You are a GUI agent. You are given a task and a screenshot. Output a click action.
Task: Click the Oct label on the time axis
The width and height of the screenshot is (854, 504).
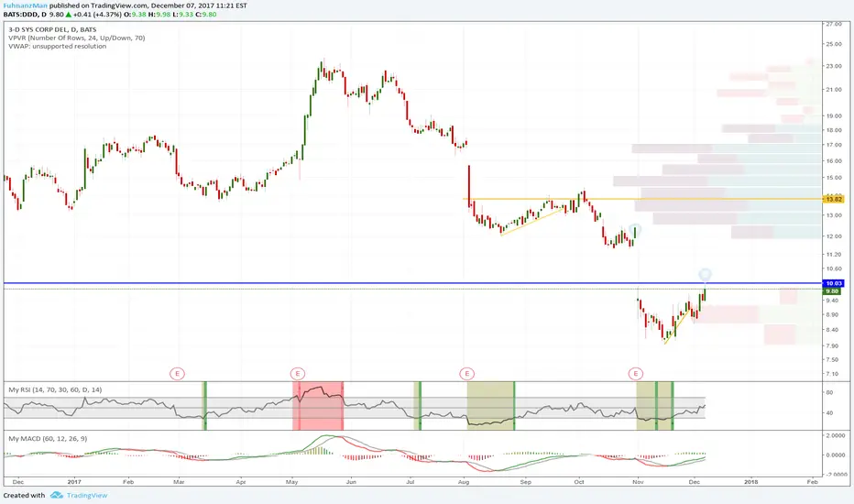coord(579,482)
